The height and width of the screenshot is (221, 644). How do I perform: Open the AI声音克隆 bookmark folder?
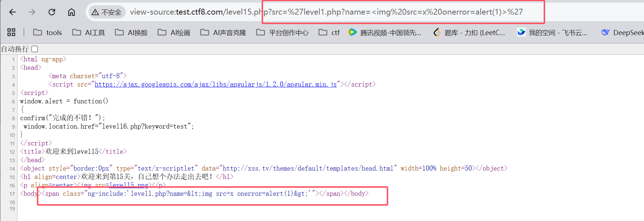coord(223,33)
